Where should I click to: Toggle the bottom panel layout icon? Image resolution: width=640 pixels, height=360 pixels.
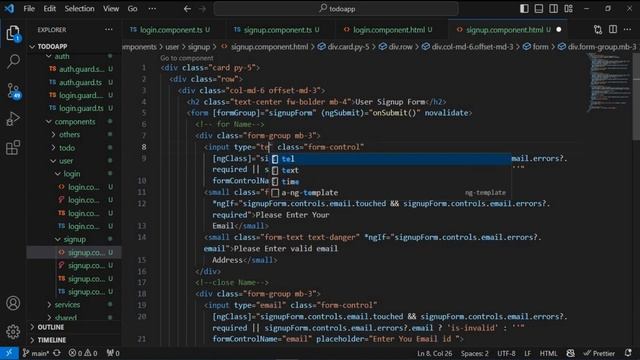[539, 9]
